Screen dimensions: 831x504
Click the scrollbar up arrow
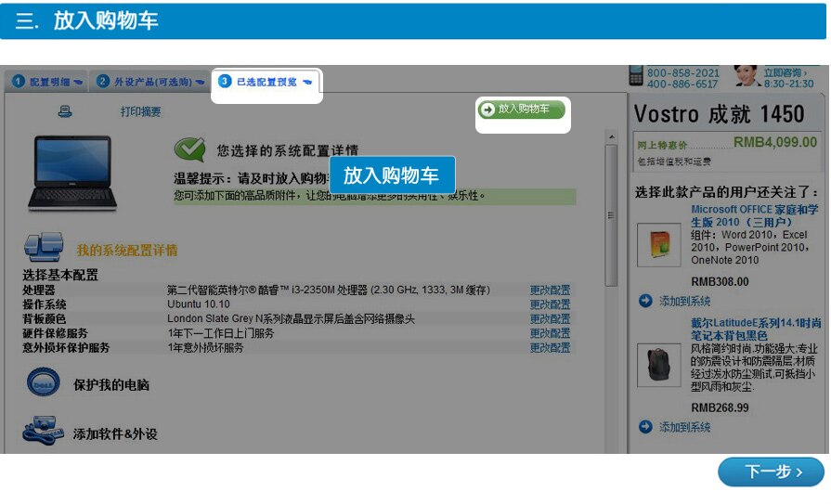[612, 136]
